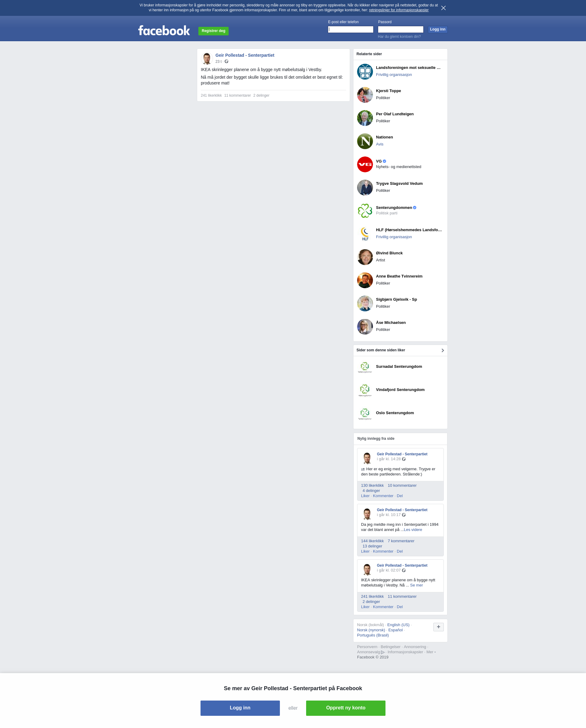
Task: Expand the 'Sider som denne siden liker' chevron
Action: point(442,350)
